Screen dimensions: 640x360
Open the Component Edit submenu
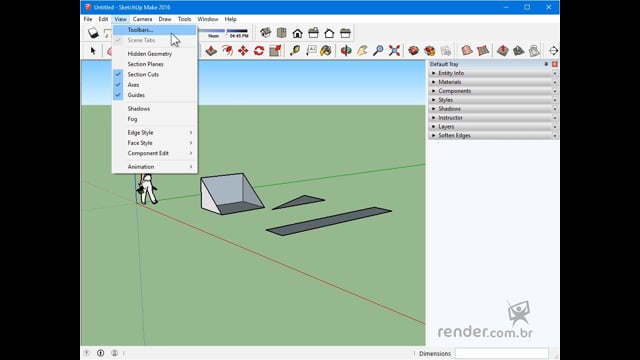pos(155,153)
